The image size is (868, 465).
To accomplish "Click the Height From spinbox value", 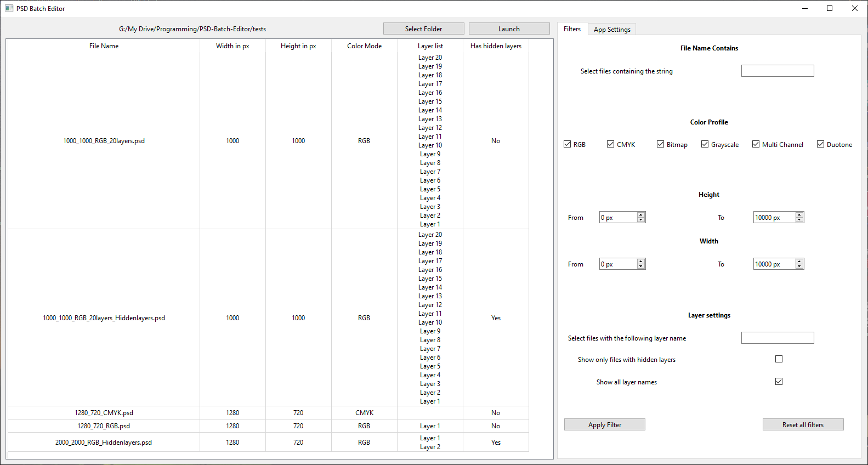I will point(618,218).
